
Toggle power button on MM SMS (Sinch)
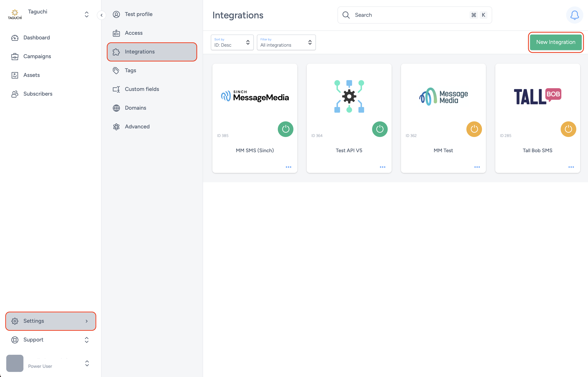tap(285, 129)
